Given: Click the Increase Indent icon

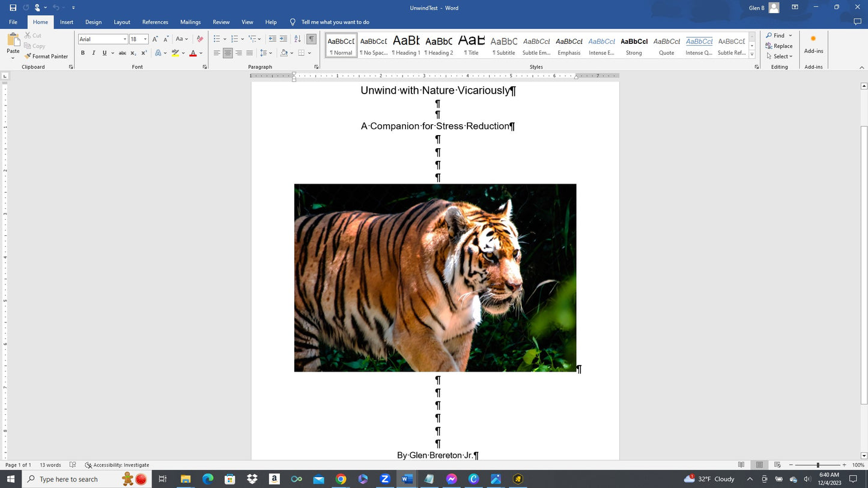Looking at the screenshot, I should 284,39.
